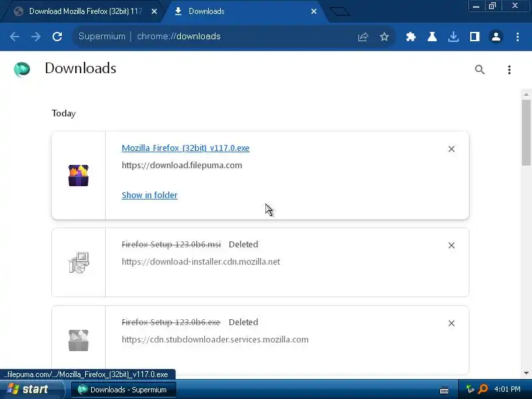Image resolution: width=532 pixels, height=399 pixels.
Task: Click the scrollbar up arrow
Action: pyautogui.click(x=526, y=94)
